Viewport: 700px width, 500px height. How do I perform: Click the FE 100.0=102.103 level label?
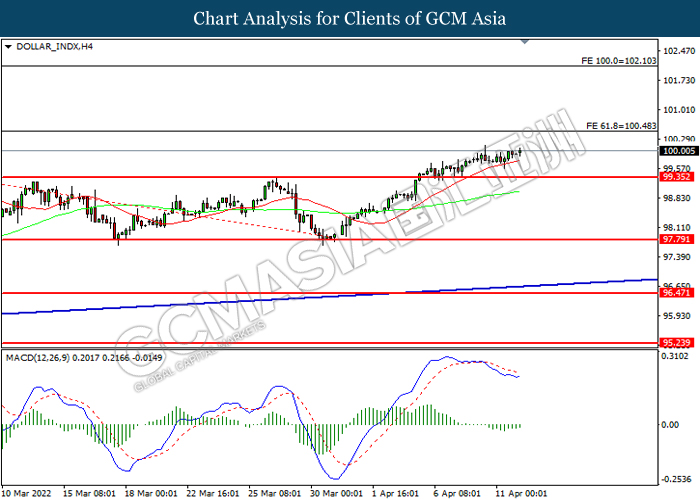pyautogui.click(x=619, y=61)
